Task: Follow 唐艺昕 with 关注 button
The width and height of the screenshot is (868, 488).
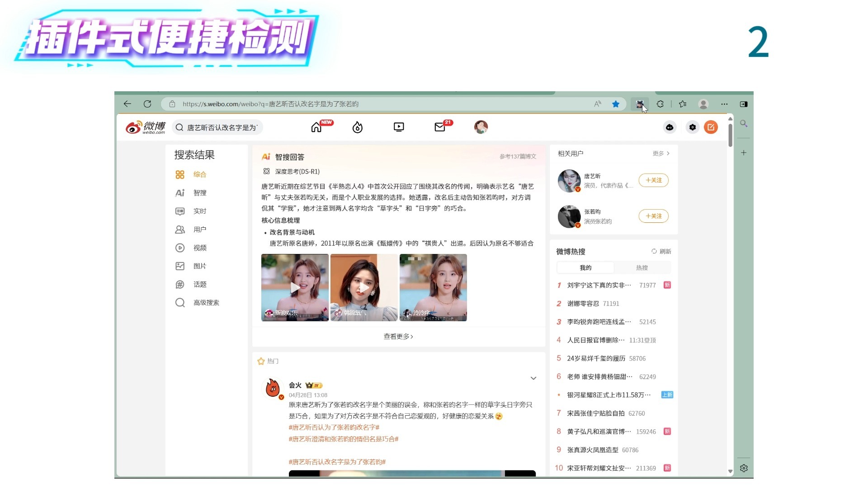Action: click(x=654, y=180)
